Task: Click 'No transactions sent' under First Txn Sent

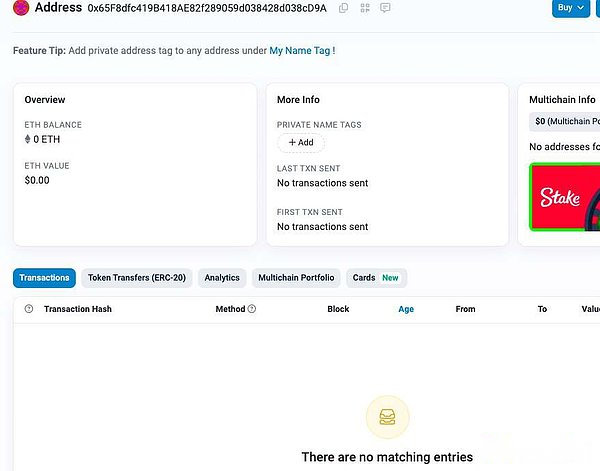Action: pyautogui.click(x=323, y=227)
